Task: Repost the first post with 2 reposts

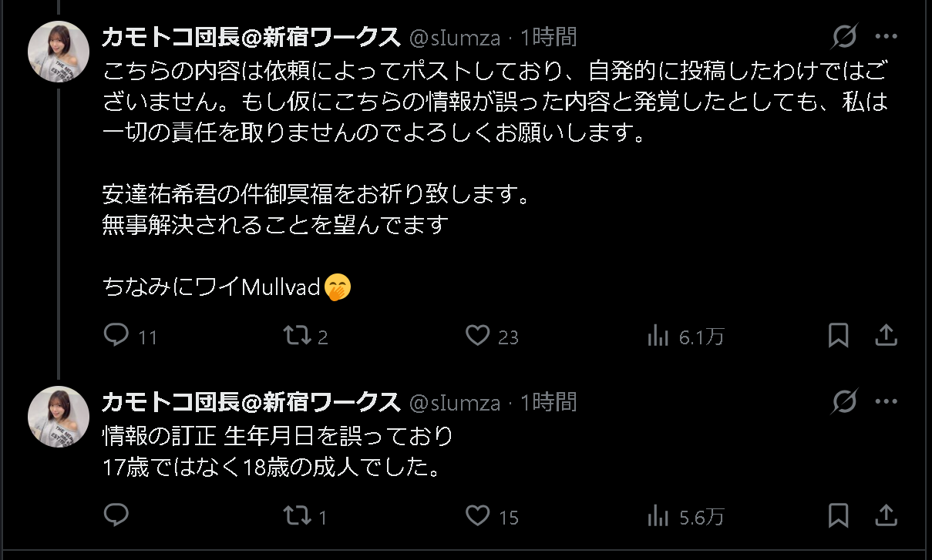Action: 293,335
